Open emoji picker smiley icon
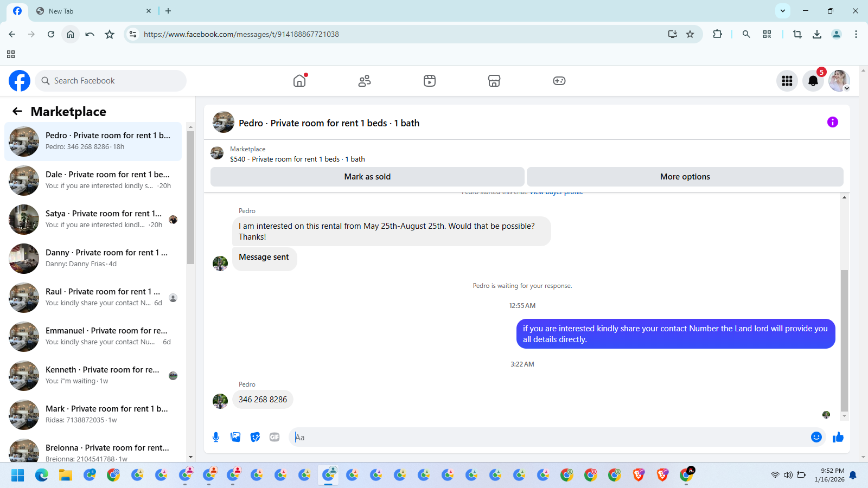 [x=816, y=437]
